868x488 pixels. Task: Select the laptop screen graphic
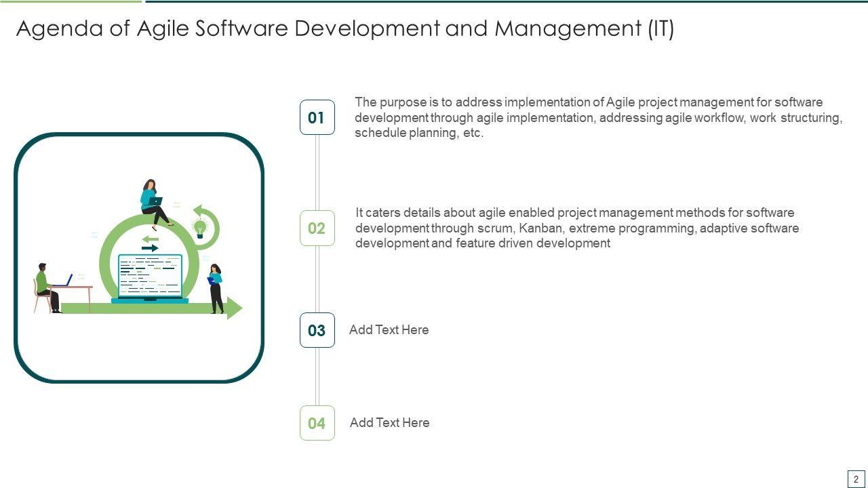pyautogui.click(x=150, y=276)
